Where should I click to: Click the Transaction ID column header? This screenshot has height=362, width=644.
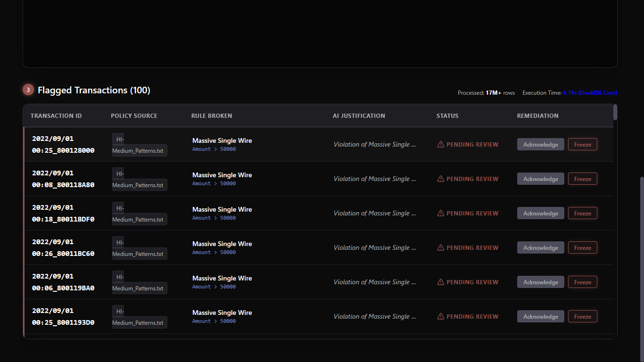pyautogui.click(x=56, y=115)
